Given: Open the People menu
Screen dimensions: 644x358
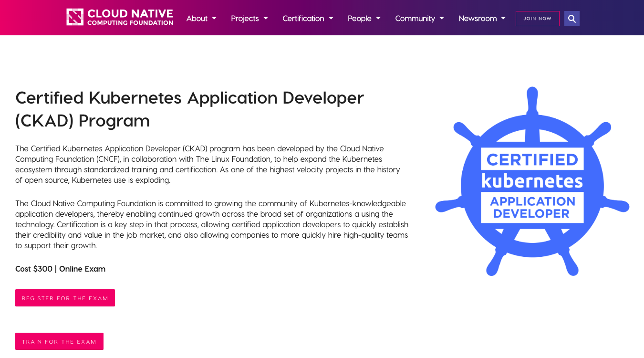Looking at the screenshot, I should click(360, 18).
